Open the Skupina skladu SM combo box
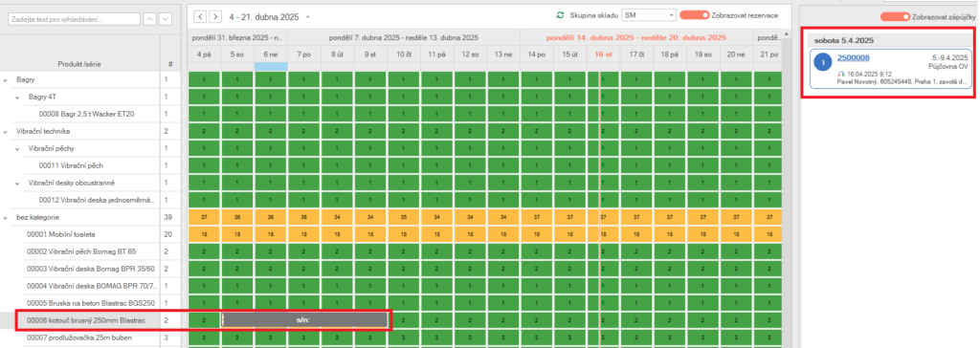Viewport: 980px width, 348px height. click(x=649, y=15)
